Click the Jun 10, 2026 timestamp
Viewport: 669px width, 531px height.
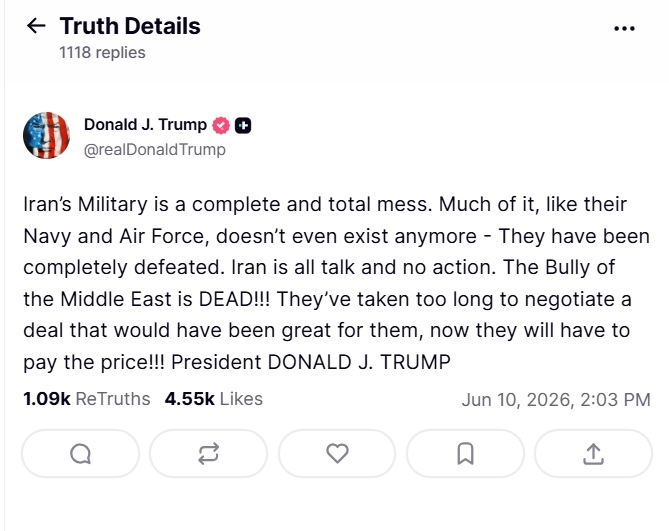point(556,400)
